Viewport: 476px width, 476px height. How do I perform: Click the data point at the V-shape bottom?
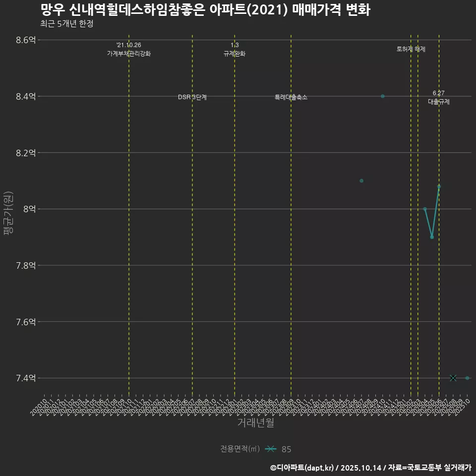click(432, 237)
